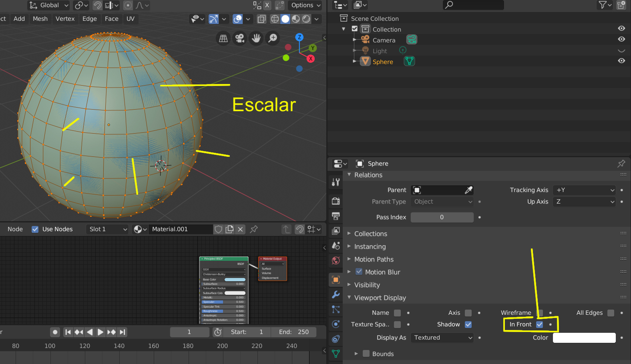
Task: Select wireframe viewport shading mode
Action: (x=275, y=19)
